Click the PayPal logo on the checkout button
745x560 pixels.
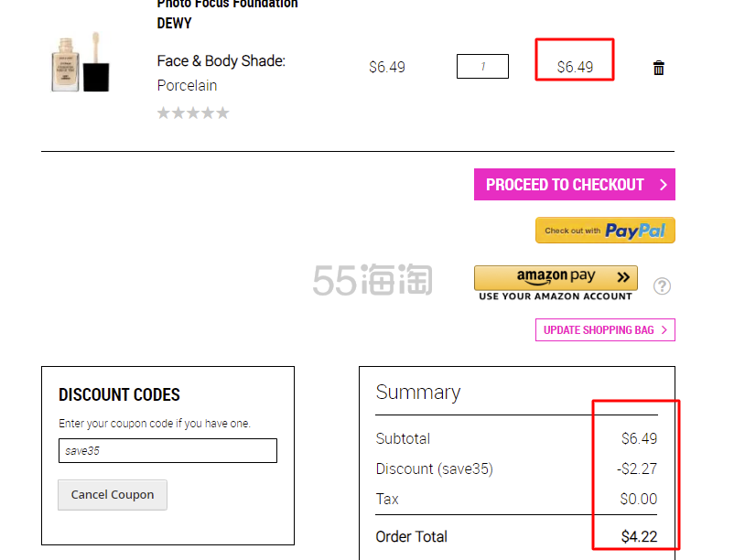click(635, 231)
